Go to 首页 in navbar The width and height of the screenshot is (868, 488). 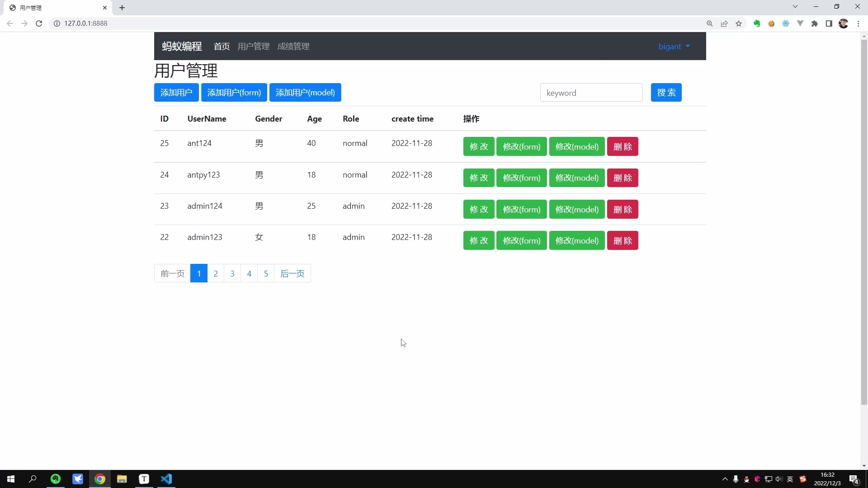click(222, 46)
